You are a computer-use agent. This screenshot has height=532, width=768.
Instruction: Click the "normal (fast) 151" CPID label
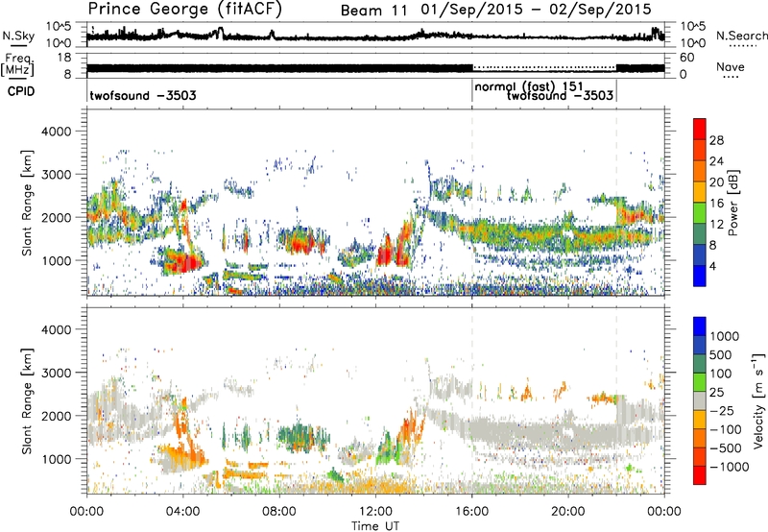pyautogui.click(x=529, y=86)
